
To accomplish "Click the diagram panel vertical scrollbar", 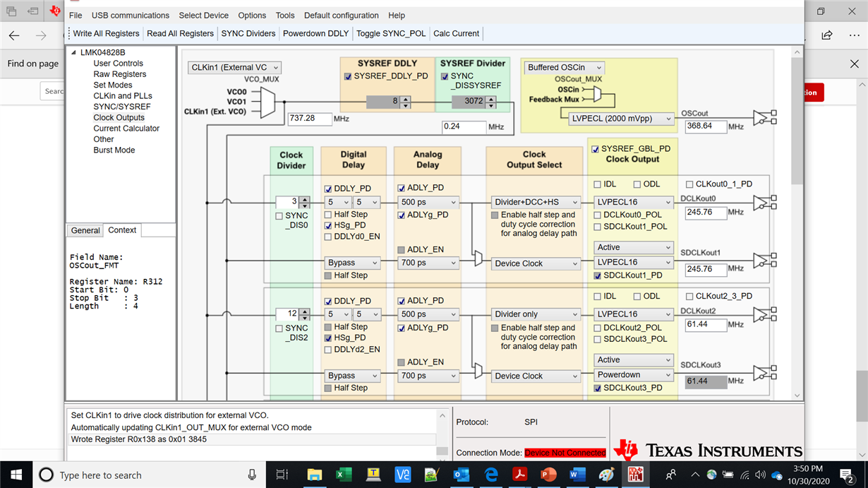I will click(797, 225).
